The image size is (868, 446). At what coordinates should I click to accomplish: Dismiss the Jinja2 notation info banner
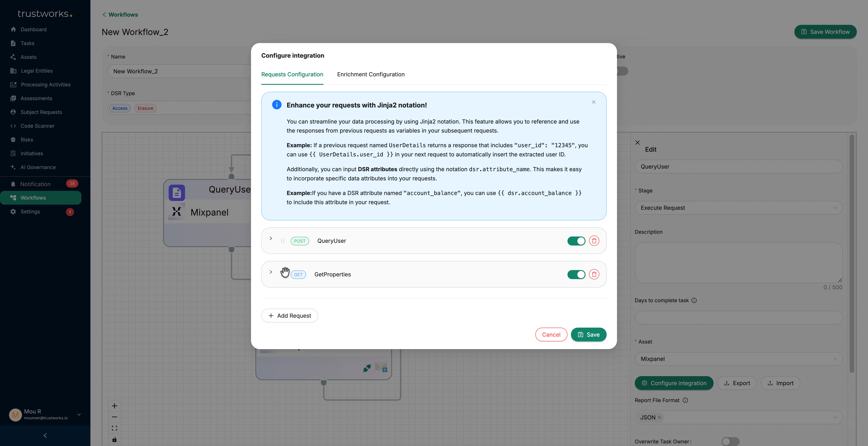[x=594, y=102]
